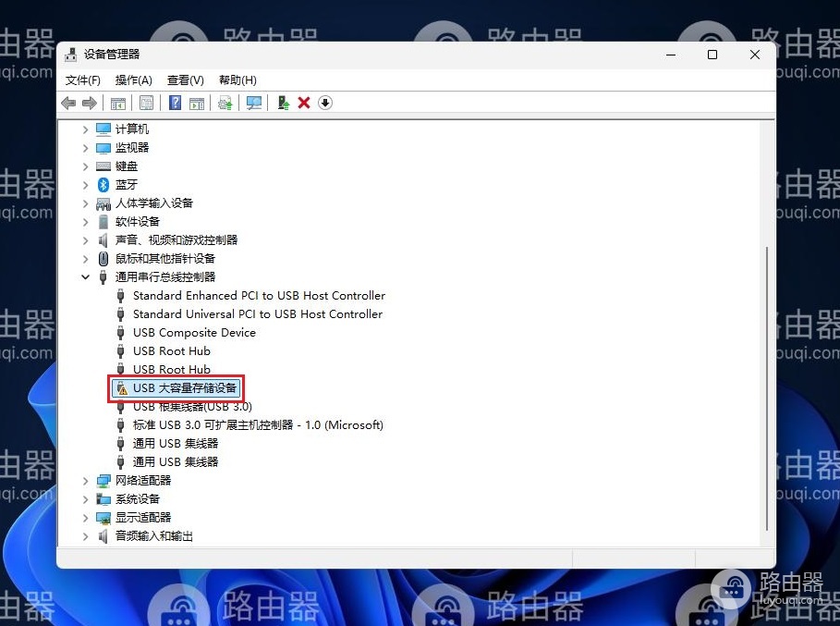Open the 文件(F) menu
This screenshot has width=840, height=626.
click(x=82, y=80)
